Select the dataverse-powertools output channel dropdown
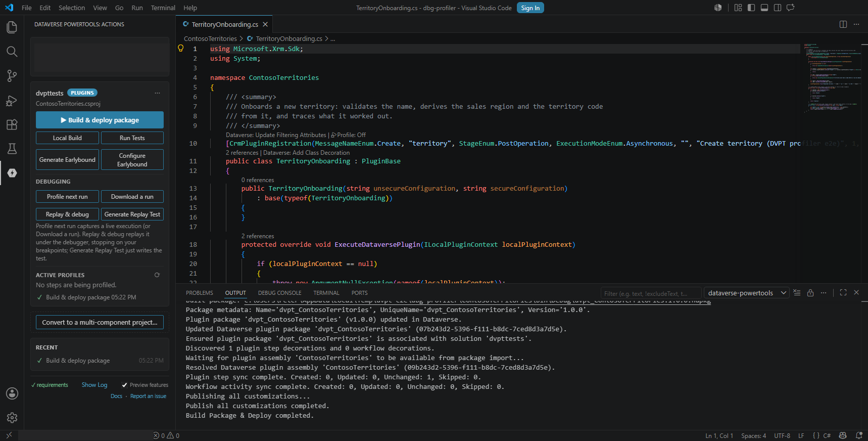Viewport: 868px width, 441px height. [747, 293]
